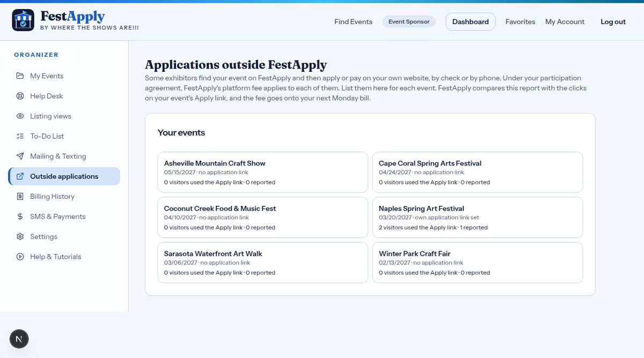
Task: Click the FestApply brand name
Action: tap(72, 17)
